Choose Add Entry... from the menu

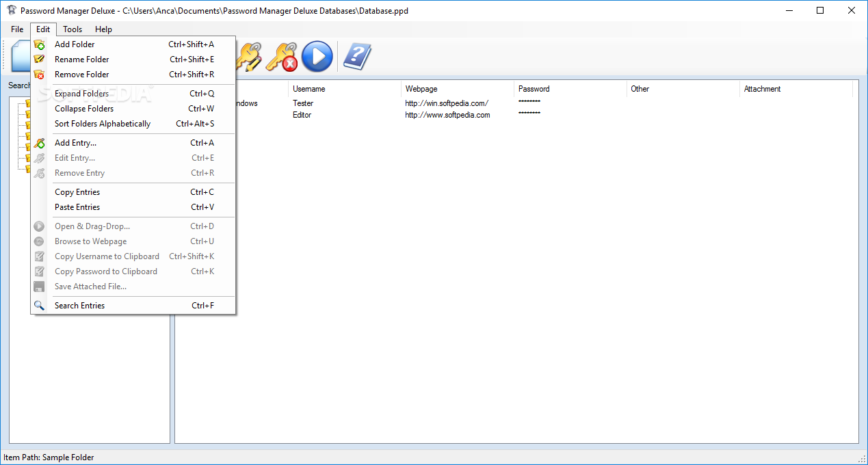point(133,143)
